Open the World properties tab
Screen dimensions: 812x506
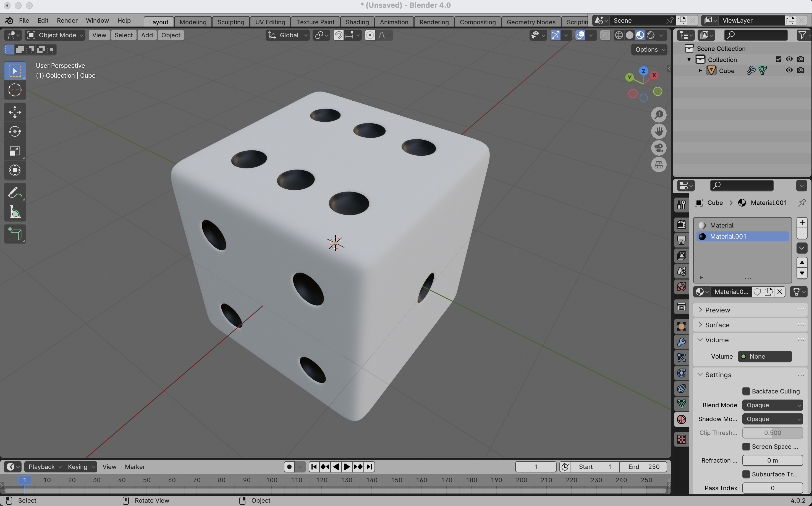pos(681,287)
